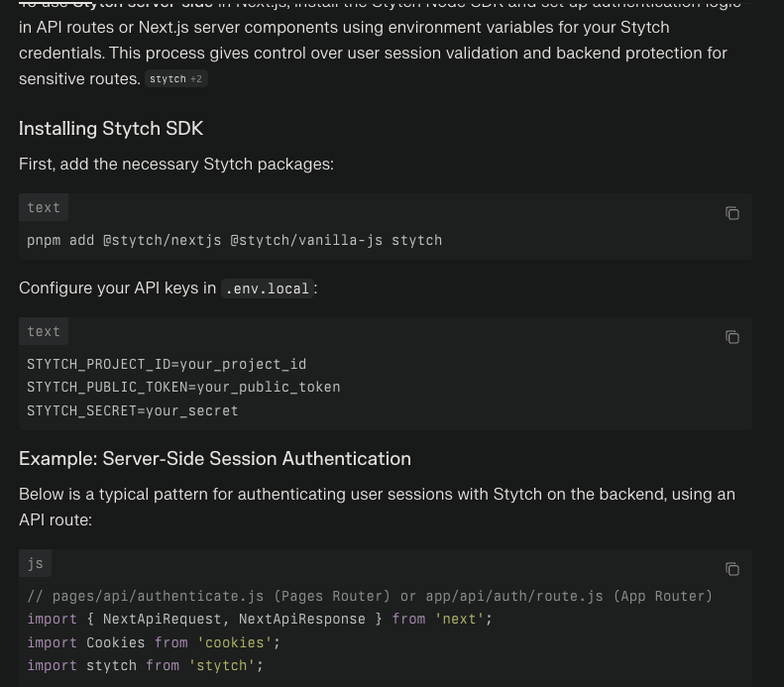Viewport: 784px width, 687px height.
Task: Copy the pnpm add command code block
Action: [731, 213]
